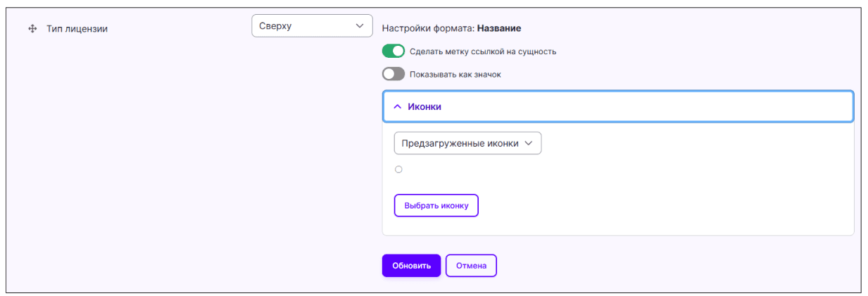Open the Предзагруженные иконки dropdown

point(467,143)
